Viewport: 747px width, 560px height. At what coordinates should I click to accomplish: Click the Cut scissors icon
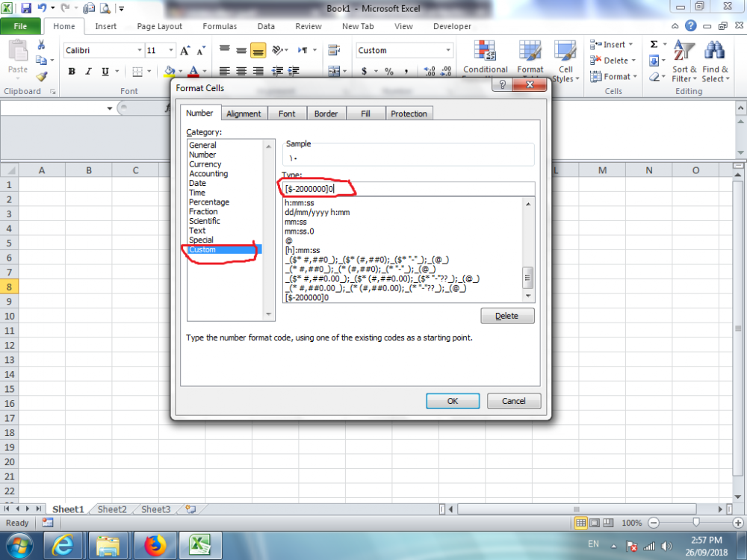pyautogui.click(x=41, y=45)
